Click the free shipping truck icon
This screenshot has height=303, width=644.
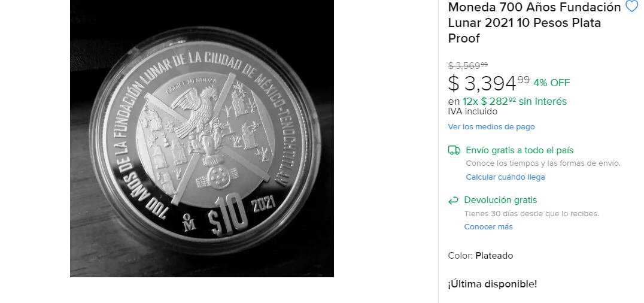454,150
